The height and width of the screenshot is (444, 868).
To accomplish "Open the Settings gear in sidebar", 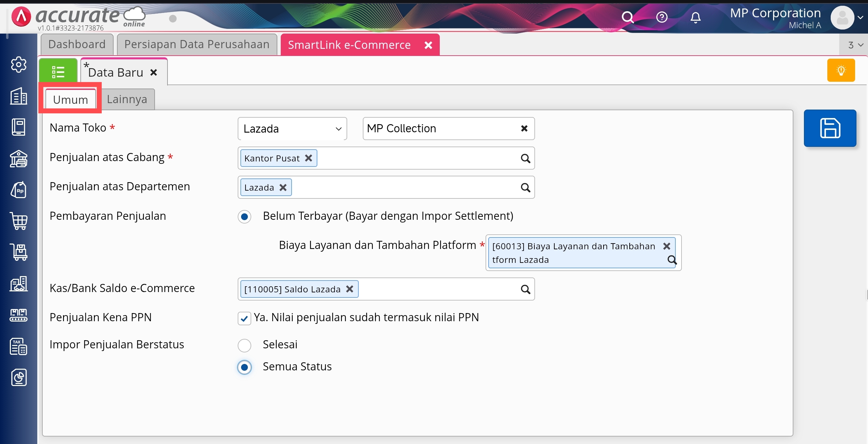I will (x=19, y=64).
